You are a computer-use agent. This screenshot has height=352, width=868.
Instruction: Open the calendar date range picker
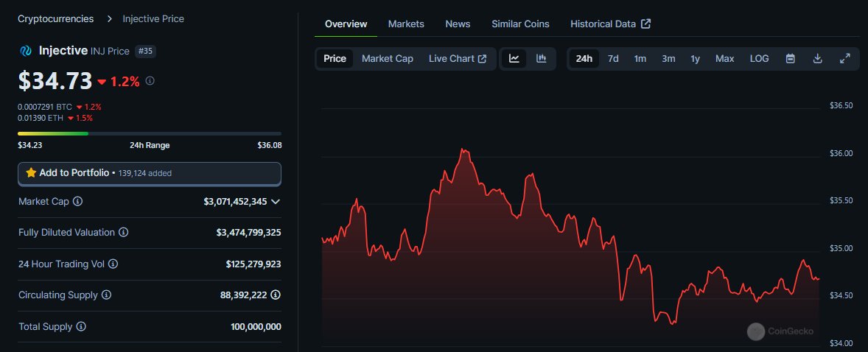coord(791,59)
